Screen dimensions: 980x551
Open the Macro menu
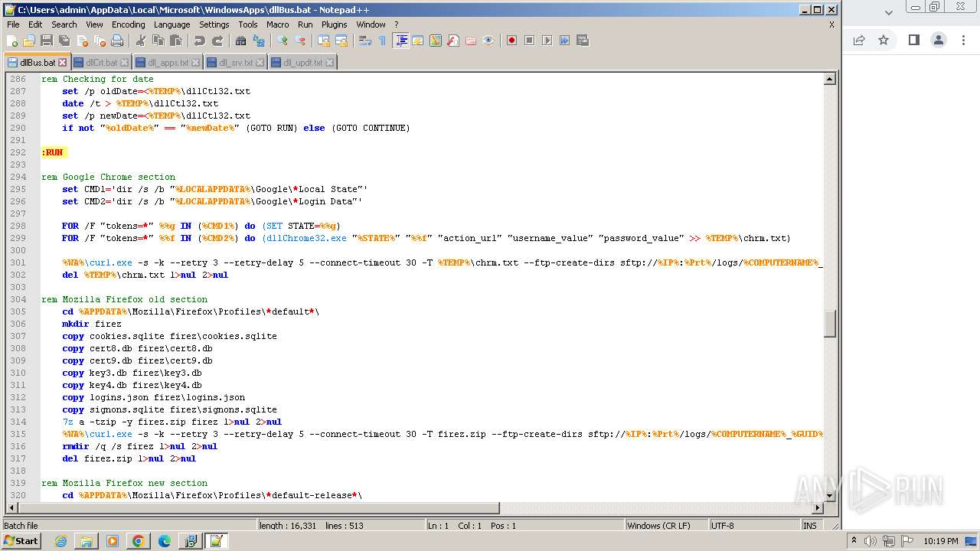(x=278, y=24)
